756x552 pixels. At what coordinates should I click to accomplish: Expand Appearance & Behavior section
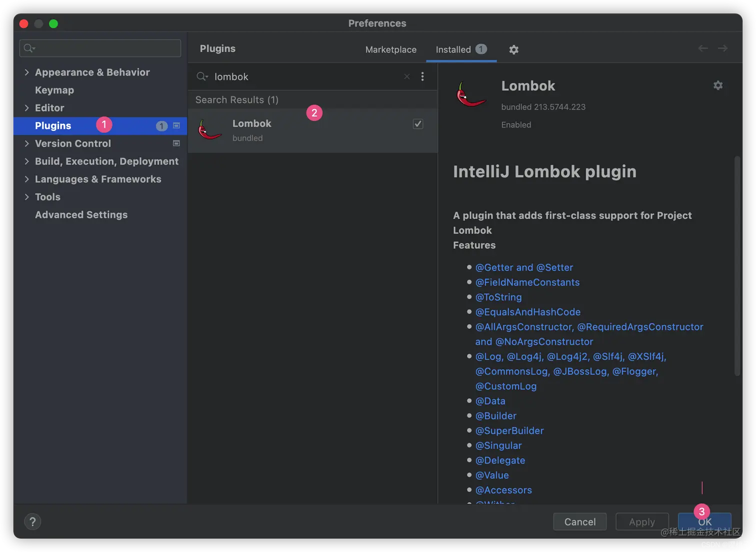coord(26,72)
